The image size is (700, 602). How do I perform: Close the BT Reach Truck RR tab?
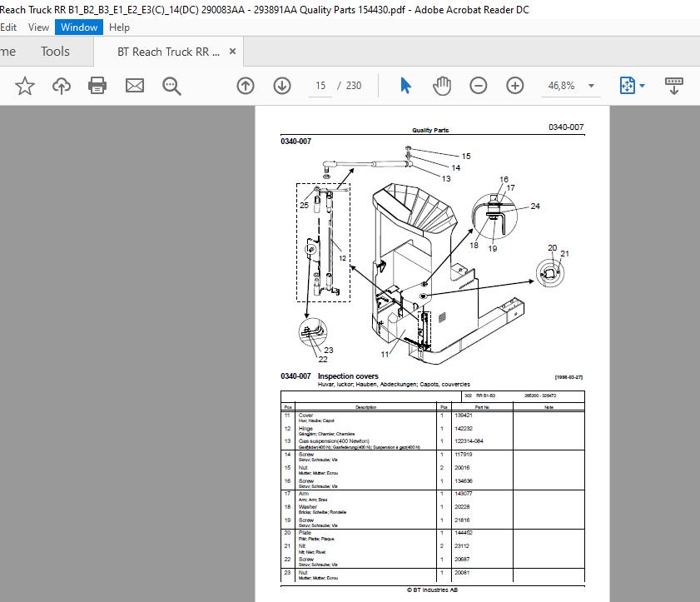point(232,52)
